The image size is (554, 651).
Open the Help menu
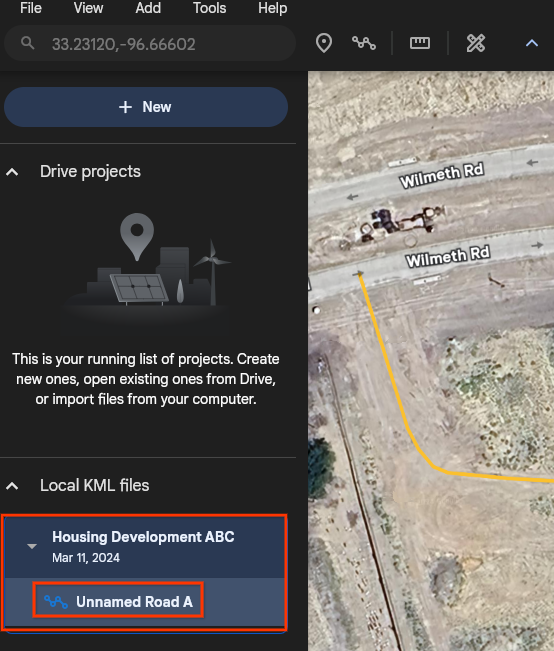[x=272, y=8]
